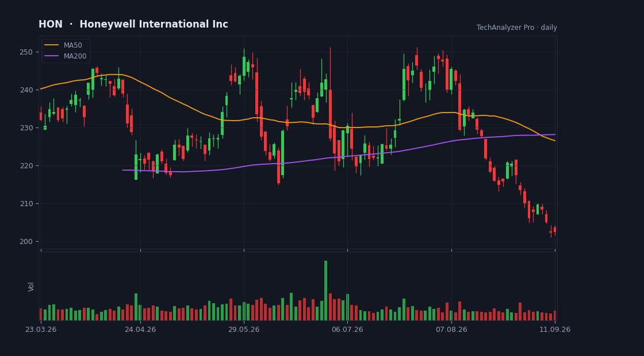Click the 06.07.26 date label

[347, 330]
